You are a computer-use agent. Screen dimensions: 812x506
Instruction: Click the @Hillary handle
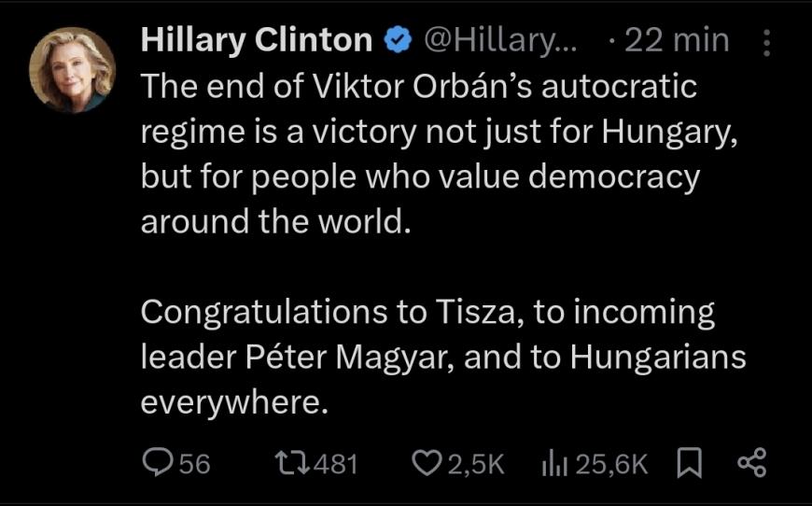click(501, 40)
